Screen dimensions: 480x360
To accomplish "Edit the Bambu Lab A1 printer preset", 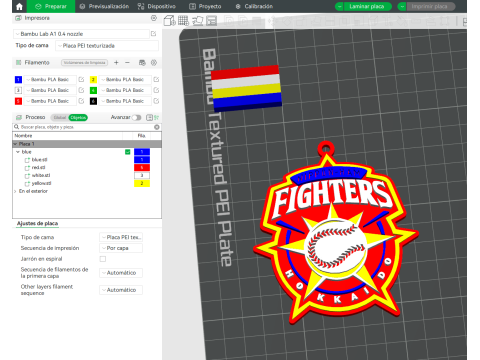I will pyautogui.click(x=153, y=34).
